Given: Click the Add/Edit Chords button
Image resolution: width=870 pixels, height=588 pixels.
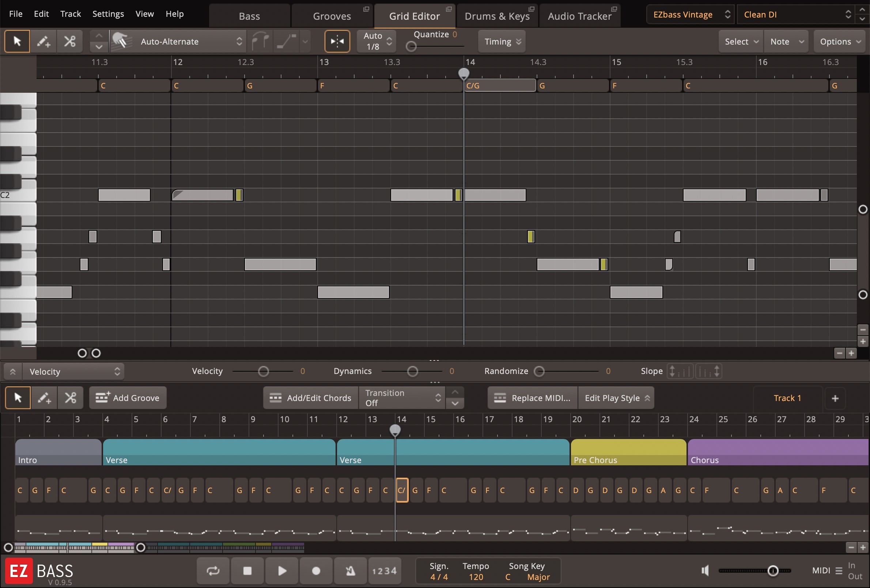Looking at the screenshot, I should (x=311, y=398).
